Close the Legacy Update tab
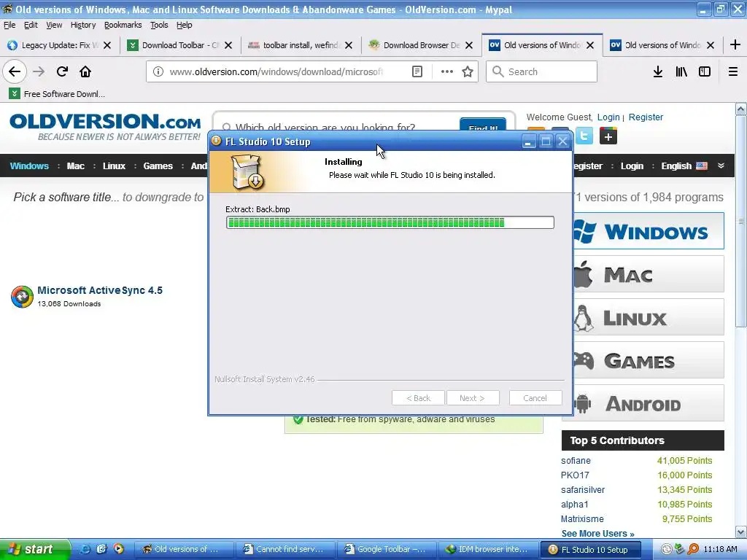The image size is (747, 560). (x=107, y=45)
